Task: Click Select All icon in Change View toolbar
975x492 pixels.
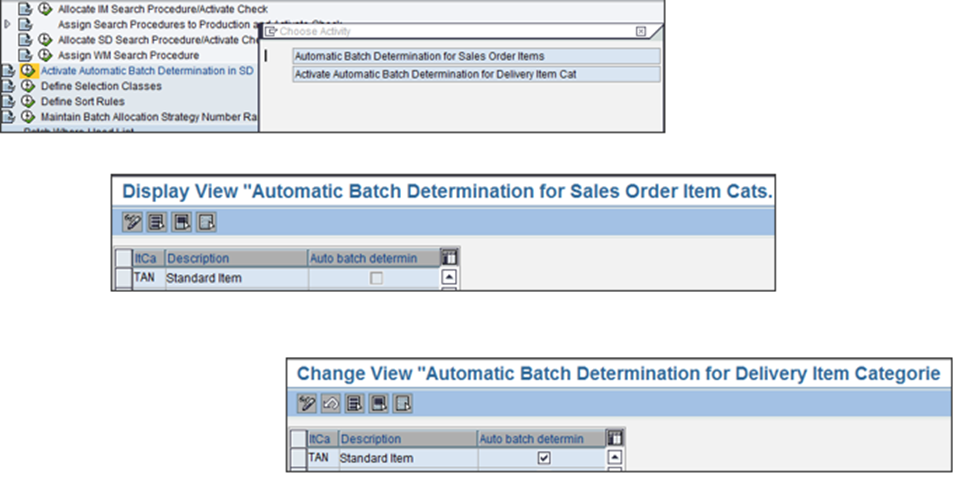Action: pyautogui.click(x=355, y=404)
